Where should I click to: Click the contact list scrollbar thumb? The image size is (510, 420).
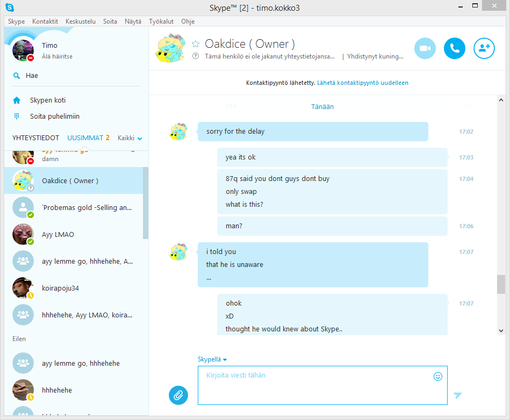click(146, 203)
